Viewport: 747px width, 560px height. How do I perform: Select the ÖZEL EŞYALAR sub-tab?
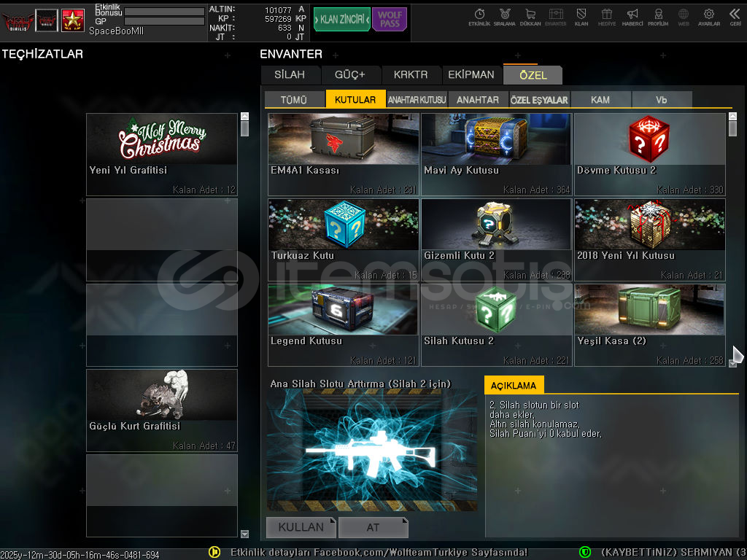point(539,99)
